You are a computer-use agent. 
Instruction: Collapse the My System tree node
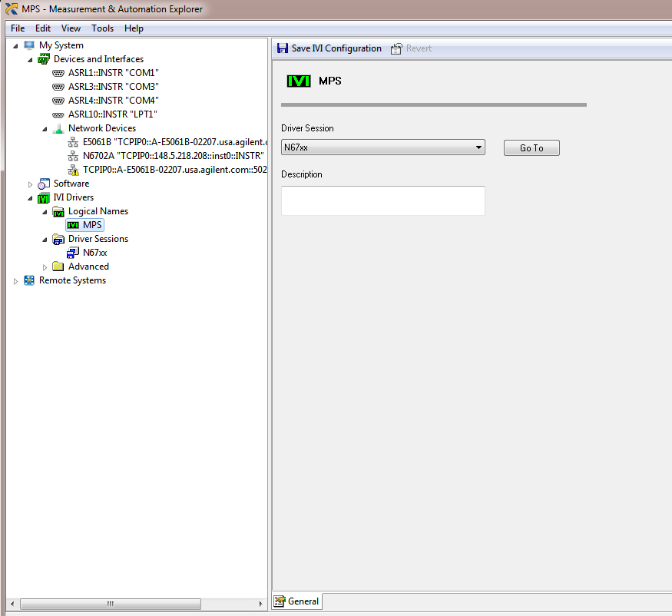point(15,46)
